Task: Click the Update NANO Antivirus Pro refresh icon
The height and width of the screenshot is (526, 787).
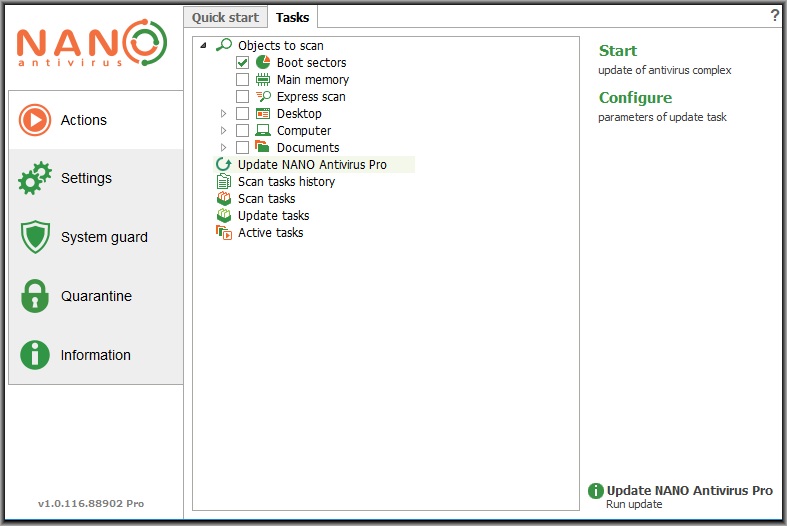Action: click(x=224, y=164)
